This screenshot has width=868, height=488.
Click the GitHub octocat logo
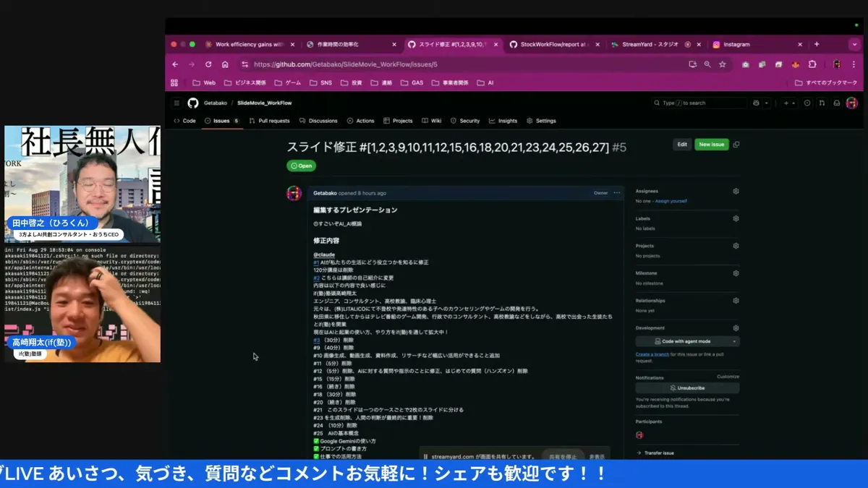193,103
